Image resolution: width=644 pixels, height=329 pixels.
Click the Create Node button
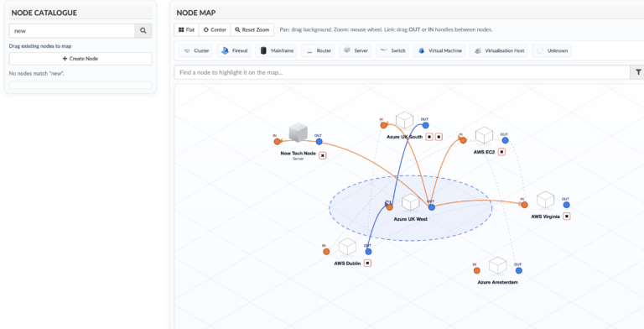[x=80, y=59]
